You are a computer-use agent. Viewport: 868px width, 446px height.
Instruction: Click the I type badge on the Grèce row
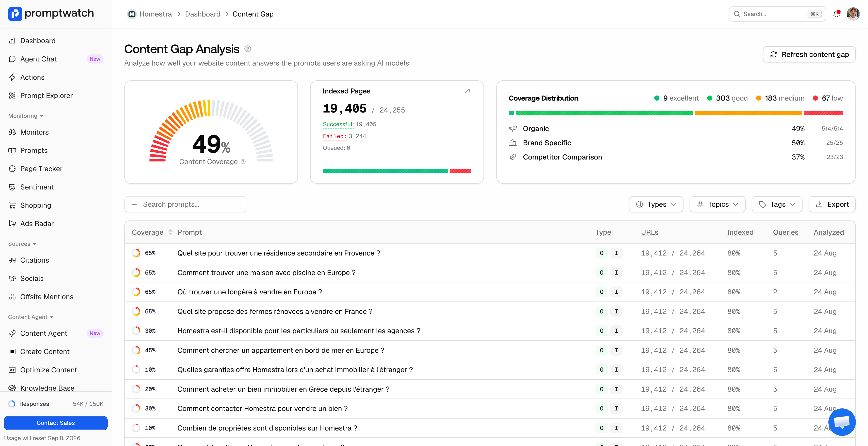[616, 389]
